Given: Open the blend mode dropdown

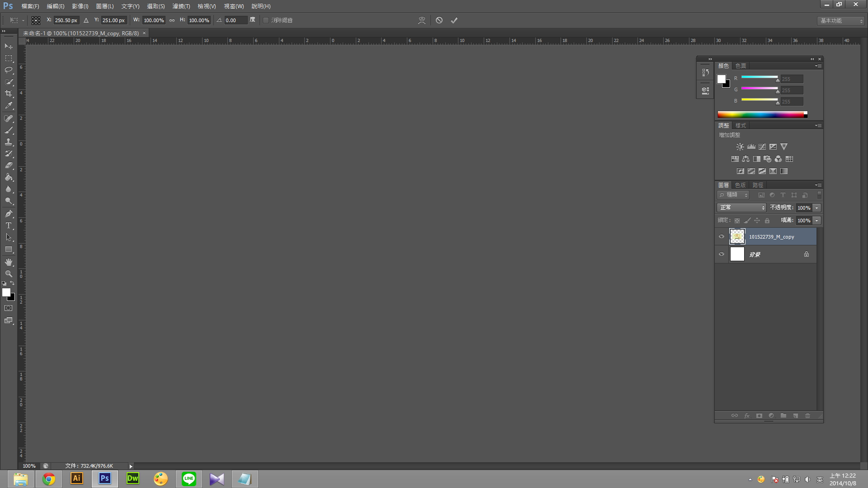Looking at the screenshot, I should pos(741,207).
